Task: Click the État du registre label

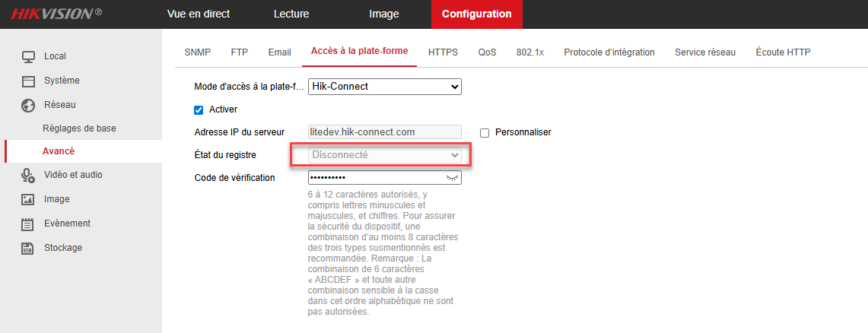Action: point(225,155)
